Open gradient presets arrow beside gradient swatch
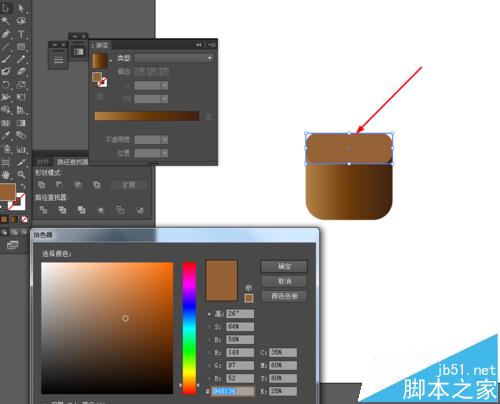The width and height of the screenshot is (500, 404). coord(111,61)
